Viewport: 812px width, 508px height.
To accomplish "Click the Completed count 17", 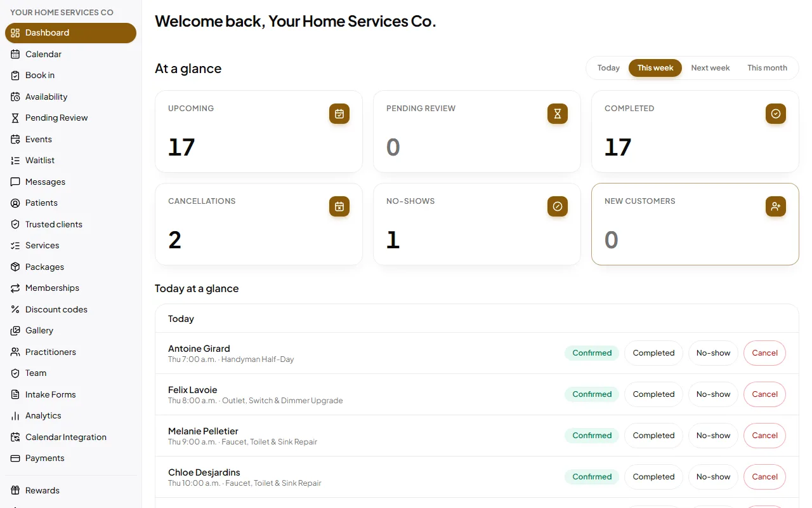I will pos(618,147).
